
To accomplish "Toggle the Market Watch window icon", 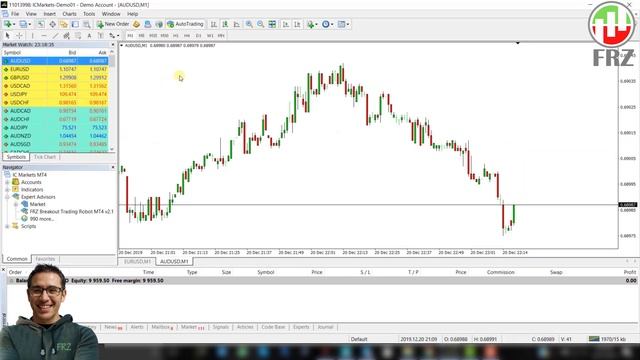I will tap(41, 24).
